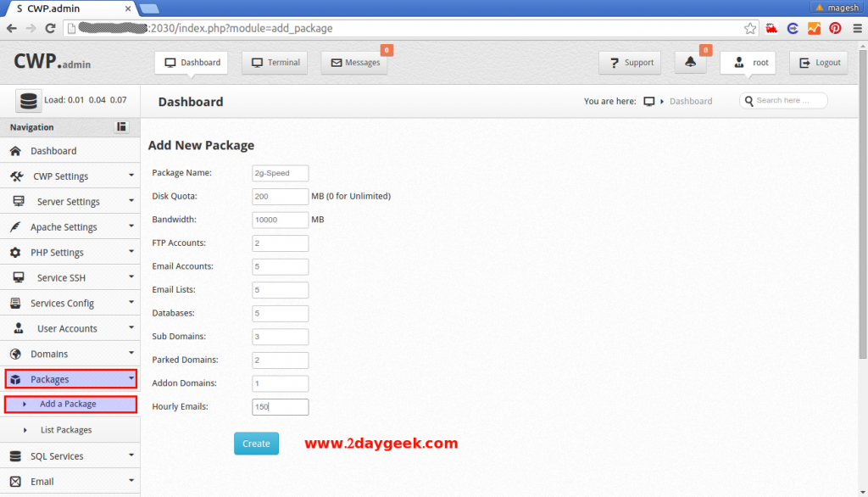Select the Apache Settings feather icon

[x=19, y=226]
